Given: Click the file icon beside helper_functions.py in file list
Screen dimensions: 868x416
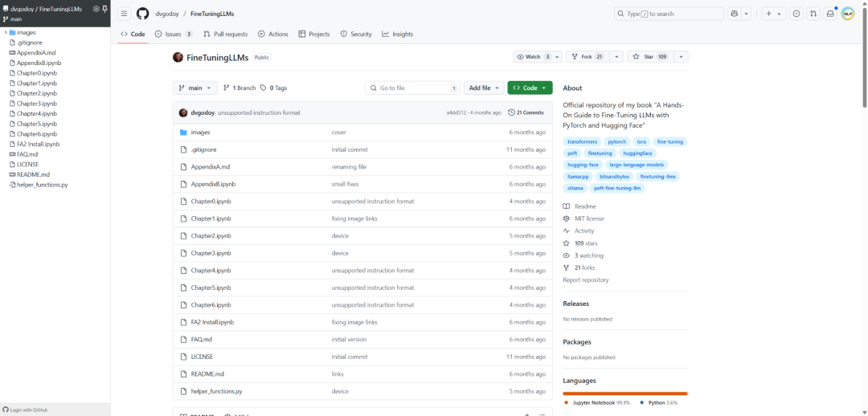Looking at the screenshot, I should point(183,391).
